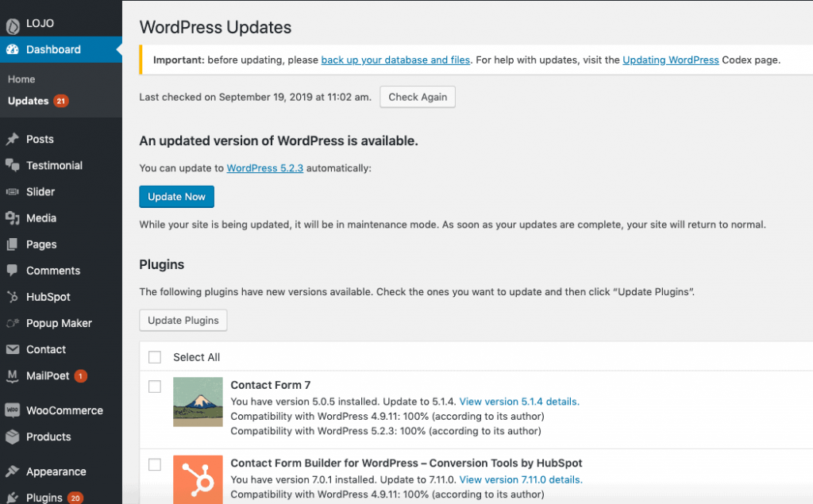813x504 pixels.
Task: Click the Update Plugins button
Action: click(183, 321)
